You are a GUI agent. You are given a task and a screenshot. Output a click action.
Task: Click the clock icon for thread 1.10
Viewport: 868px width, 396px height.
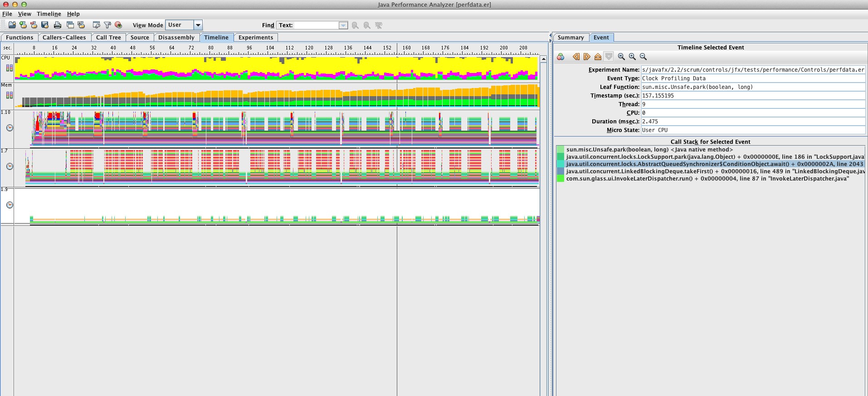10,128
